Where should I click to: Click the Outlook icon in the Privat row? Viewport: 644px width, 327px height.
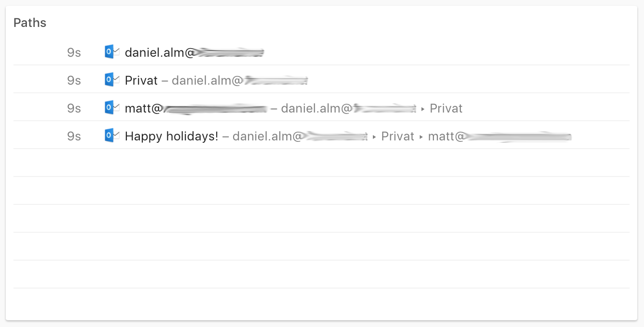[x=111, y=80]
